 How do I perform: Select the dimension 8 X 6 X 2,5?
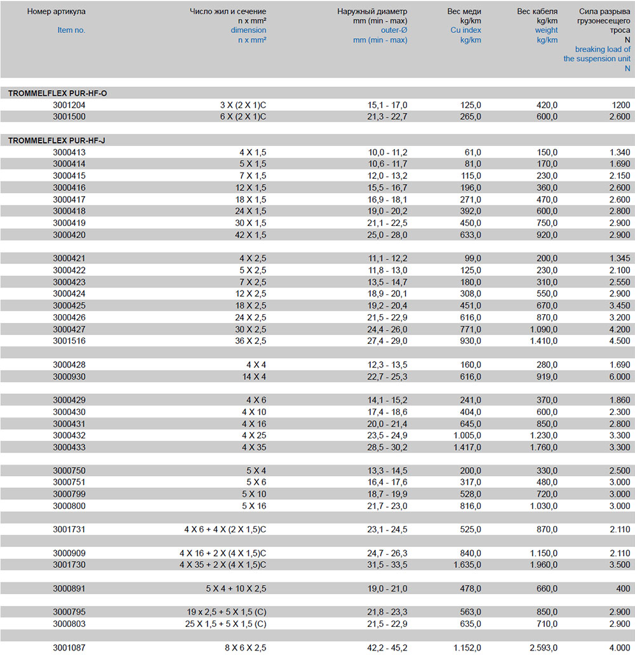(246, 648)
